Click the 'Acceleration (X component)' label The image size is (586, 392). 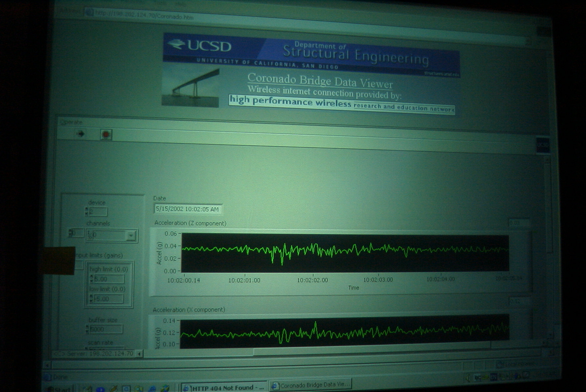[x=189, y=310]
